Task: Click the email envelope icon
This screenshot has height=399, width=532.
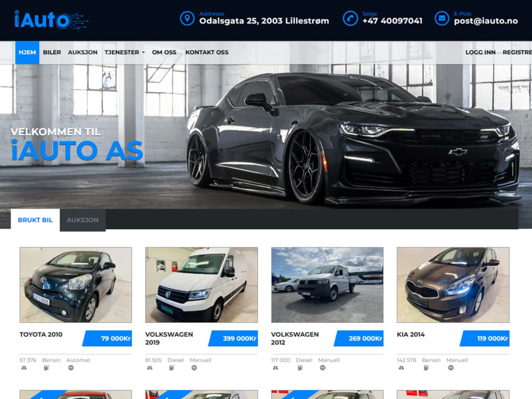Action: tap(442, 18)
